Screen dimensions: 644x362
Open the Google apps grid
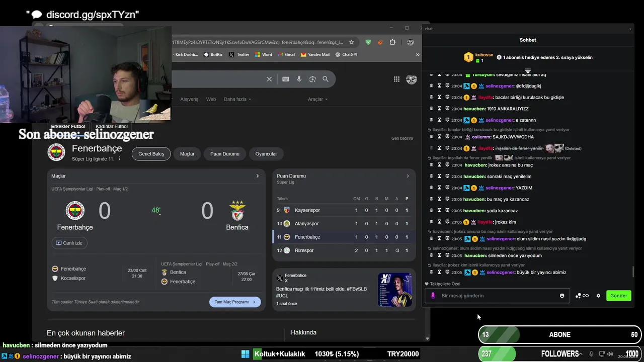click(x=396, y=79)
